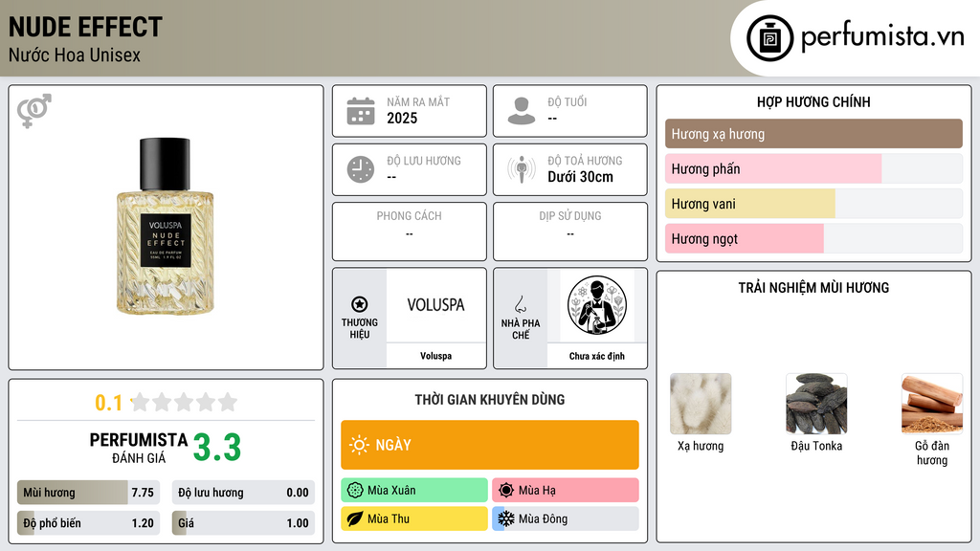The image size is (980, 551).
Task: Click the Độ phổ biến 1.20 rating bar
Action: coord(88,523)
